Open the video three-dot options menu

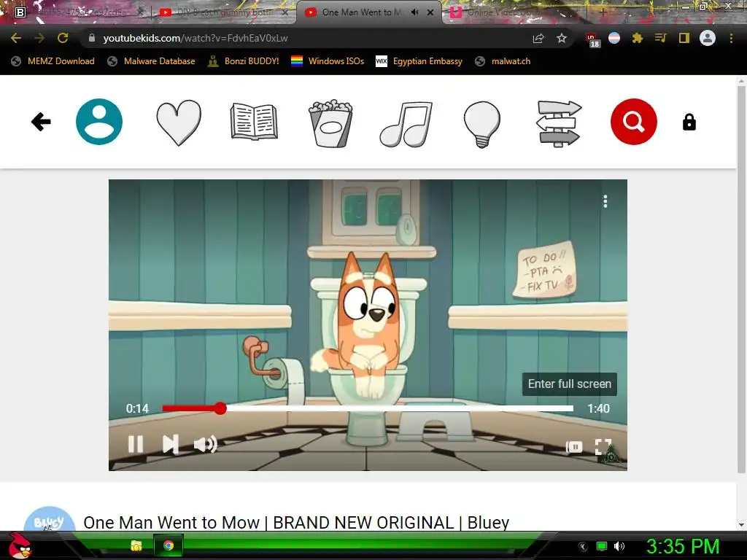point(605,201)
